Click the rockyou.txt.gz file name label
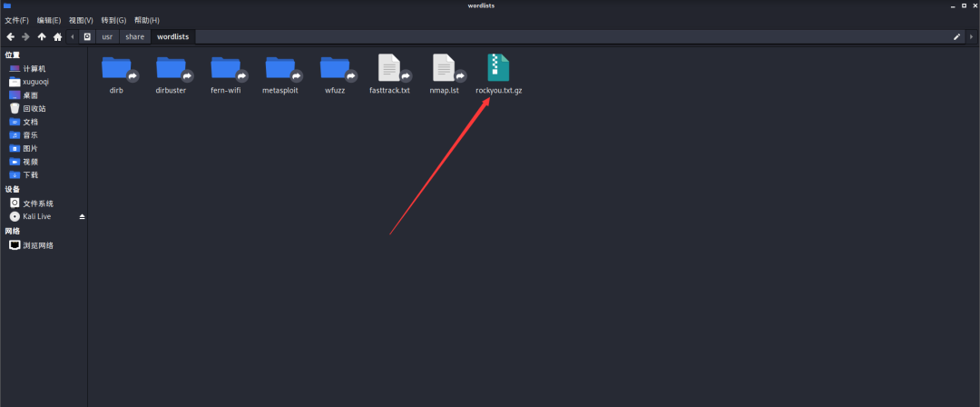Image resolution: width=980 pixels, height=407 pixels. click(499, 90)
